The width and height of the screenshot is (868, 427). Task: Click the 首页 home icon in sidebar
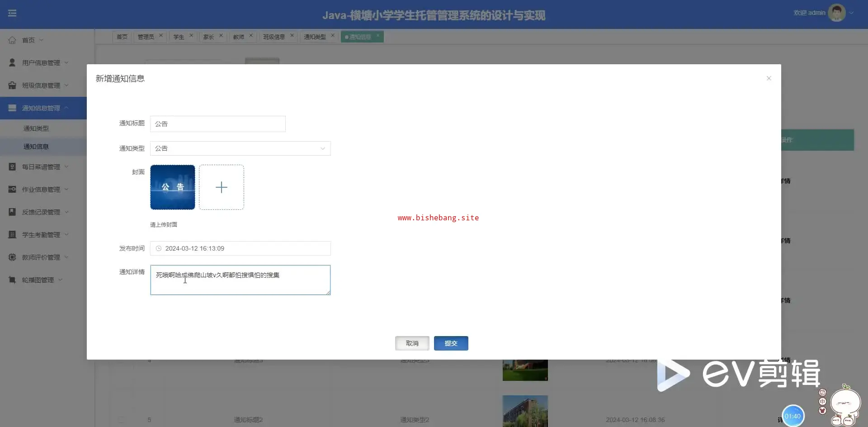(12, 40)
